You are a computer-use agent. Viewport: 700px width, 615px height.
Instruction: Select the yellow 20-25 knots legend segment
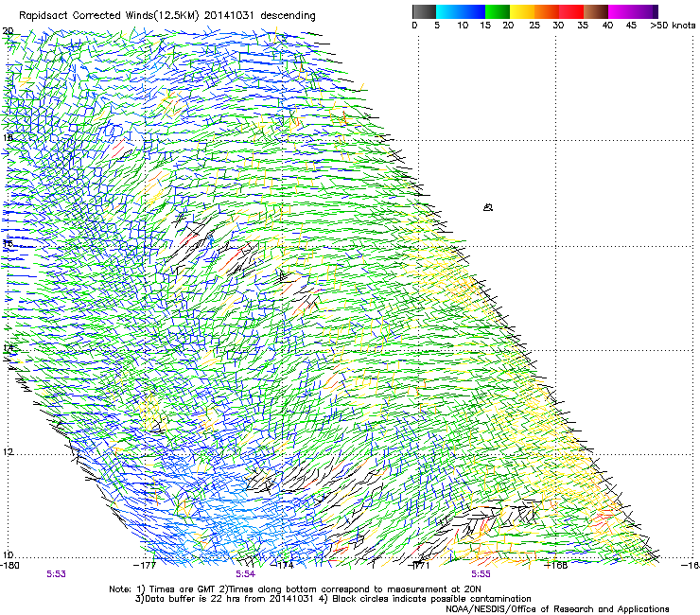522,11
